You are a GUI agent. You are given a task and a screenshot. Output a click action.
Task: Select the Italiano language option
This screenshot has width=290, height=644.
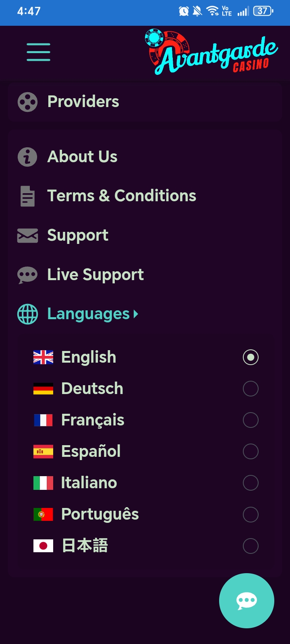pos(89,483)
